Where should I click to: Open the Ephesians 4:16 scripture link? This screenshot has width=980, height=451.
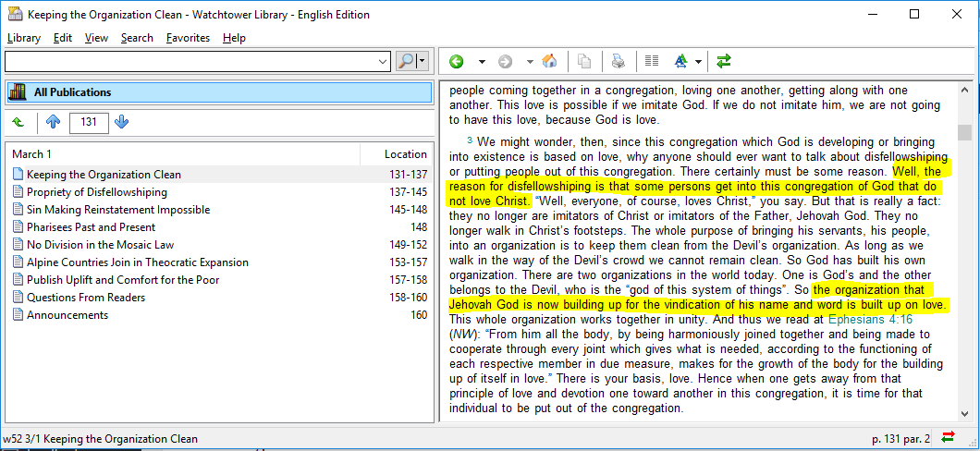tap(870, 319)
